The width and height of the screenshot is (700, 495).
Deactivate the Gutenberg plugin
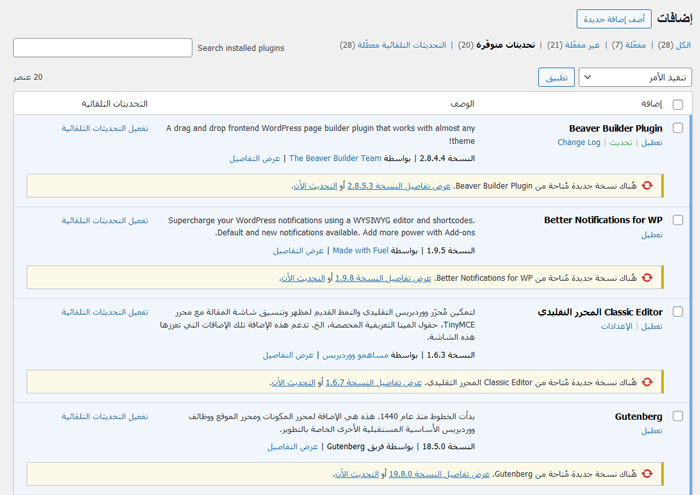pyautogui.click(x=652, y=431)
